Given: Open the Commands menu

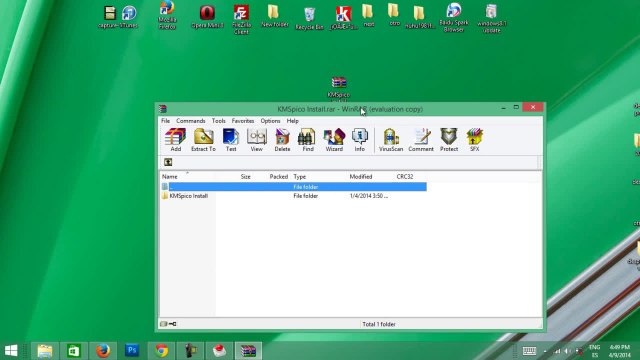Looking at the screenshot, I should click(x=191, y=121).
